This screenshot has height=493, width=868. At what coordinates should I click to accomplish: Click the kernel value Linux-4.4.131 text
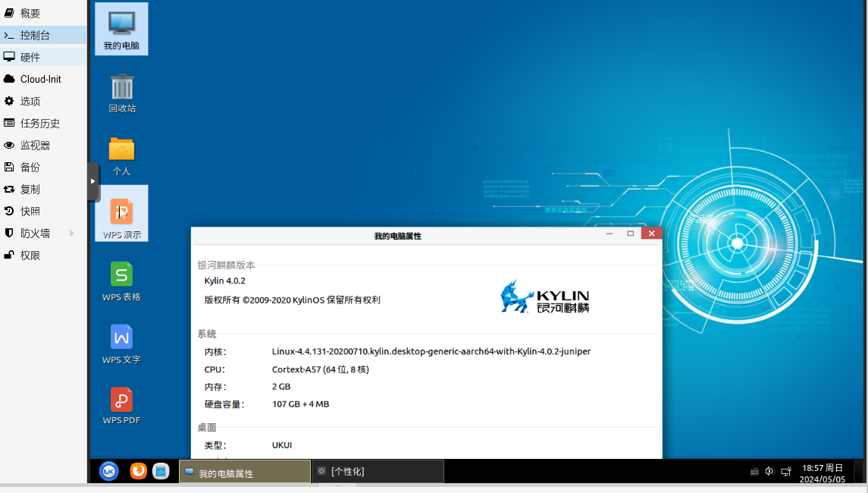coord(431,351)
